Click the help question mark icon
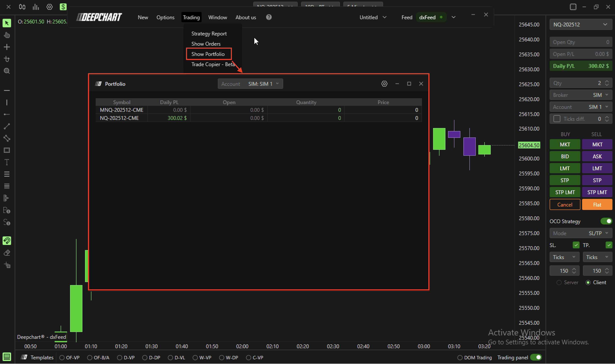 (269, 17)
